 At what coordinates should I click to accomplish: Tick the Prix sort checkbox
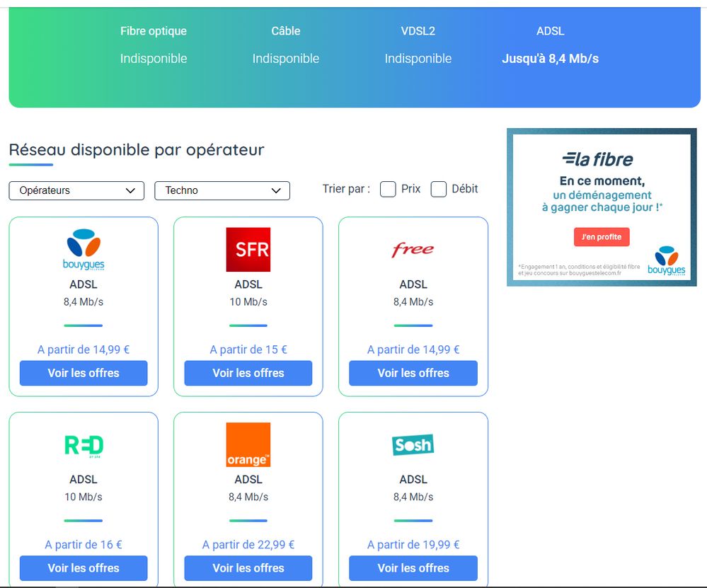click(388, 190)
